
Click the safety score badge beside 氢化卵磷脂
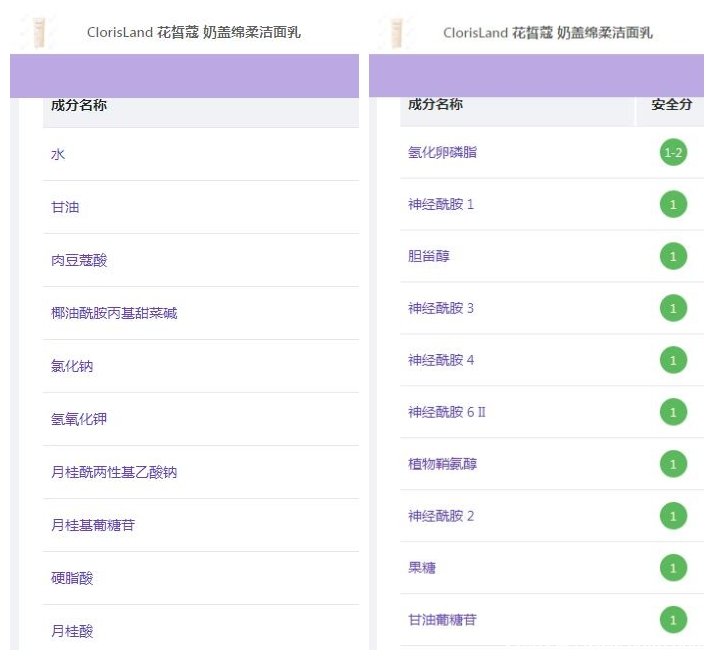coord(673,153)
